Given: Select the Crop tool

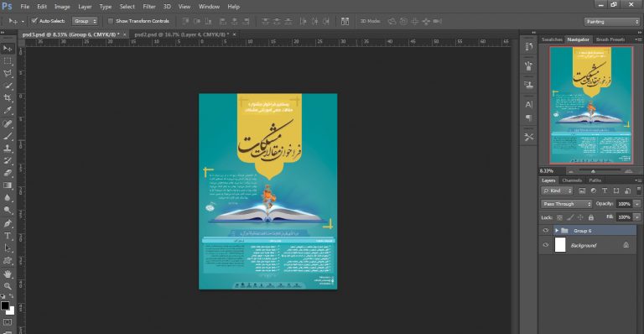Looking at the screenshot, I should pos(8,98).
